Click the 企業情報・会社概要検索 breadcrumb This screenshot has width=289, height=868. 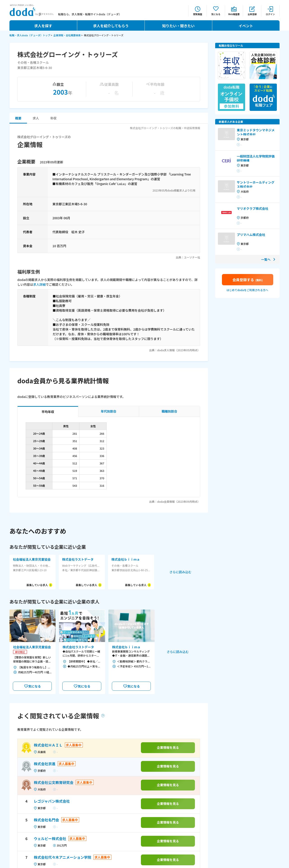coord(67,35)
